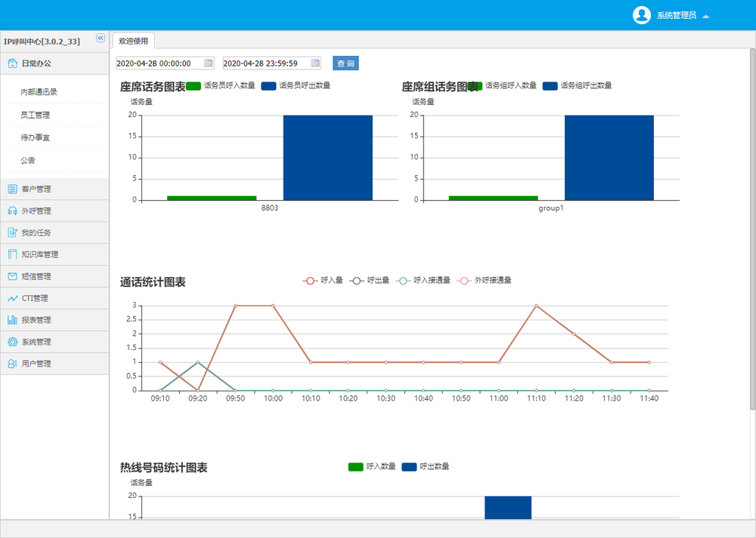
Task: Click the CTI管理 chart icon
Action: [x=12, y=298]
